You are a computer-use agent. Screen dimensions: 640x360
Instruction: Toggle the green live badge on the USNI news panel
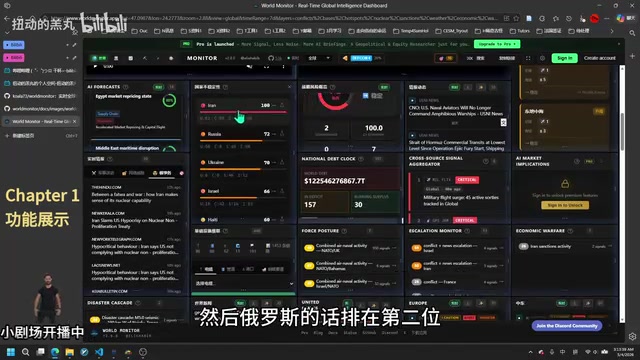pos(454,87)
